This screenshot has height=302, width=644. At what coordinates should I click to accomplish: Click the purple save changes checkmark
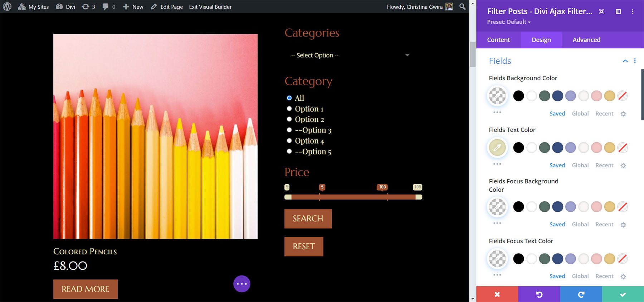coord(623,294)
